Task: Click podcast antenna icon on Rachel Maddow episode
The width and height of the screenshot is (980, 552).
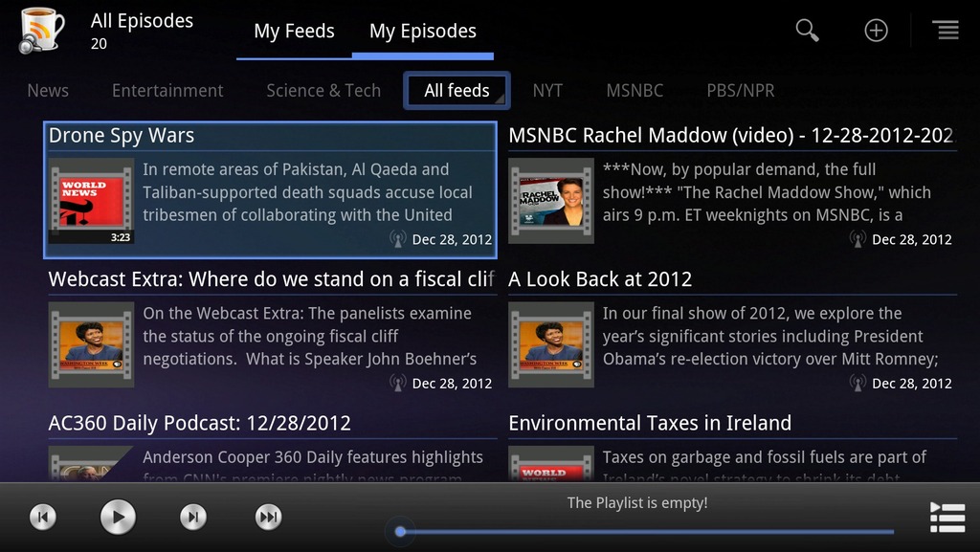Action: [857, 239]
